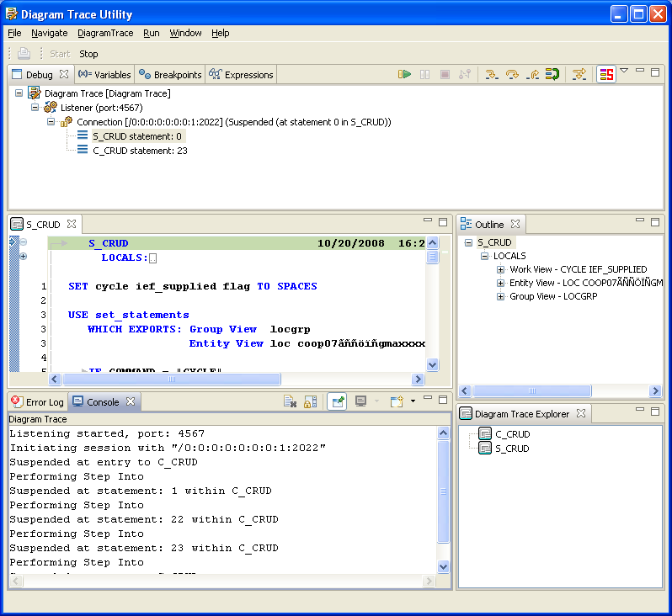Click the Drop to Frame icon

click(552, 75)
